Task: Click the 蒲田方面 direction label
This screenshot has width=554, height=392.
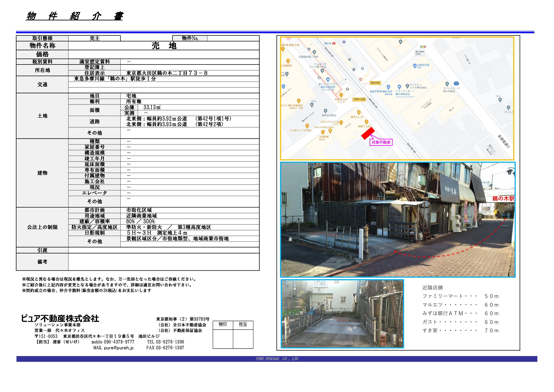Action: coord(375,83)
